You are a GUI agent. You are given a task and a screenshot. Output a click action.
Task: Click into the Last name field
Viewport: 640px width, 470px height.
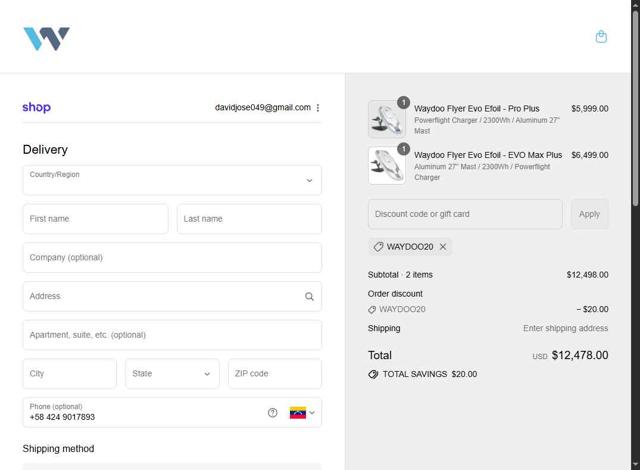click(x=249, y=219)
